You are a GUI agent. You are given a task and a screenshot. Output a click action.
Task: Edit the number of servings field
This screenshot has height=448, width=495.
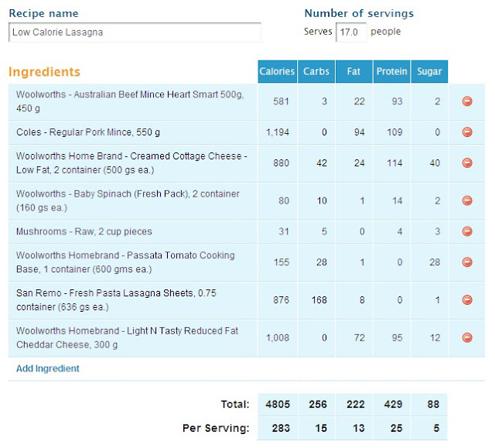pyautogui.click(x=351, y=32)
